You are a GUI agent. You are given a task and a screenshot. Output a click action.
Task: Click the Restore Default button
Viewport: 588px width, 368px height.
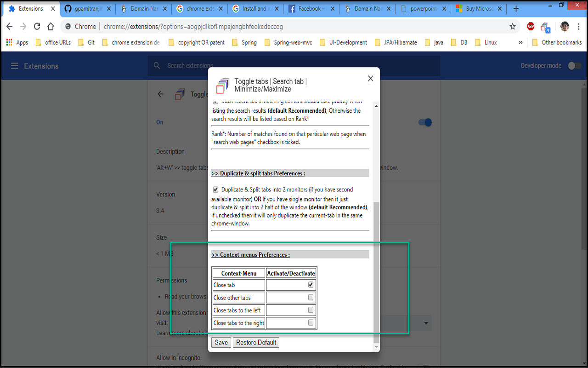tap(256, 342)
